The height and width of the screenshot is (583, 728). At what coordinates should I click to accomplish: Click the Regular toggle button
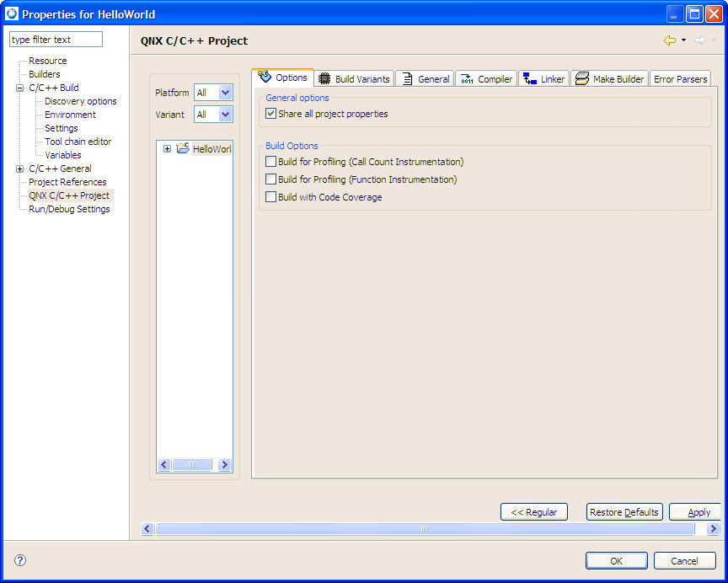click(533, 511)
